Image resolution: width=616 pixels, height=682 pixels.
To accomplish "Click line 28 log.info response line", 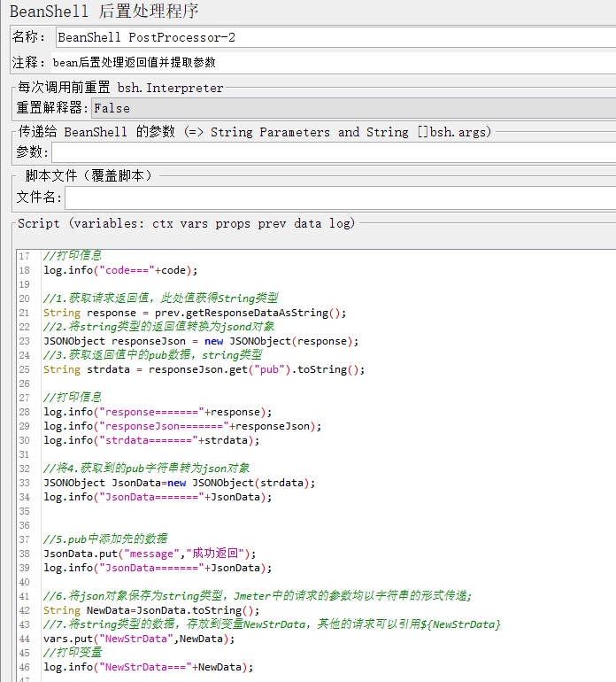I will click(158, 413).
